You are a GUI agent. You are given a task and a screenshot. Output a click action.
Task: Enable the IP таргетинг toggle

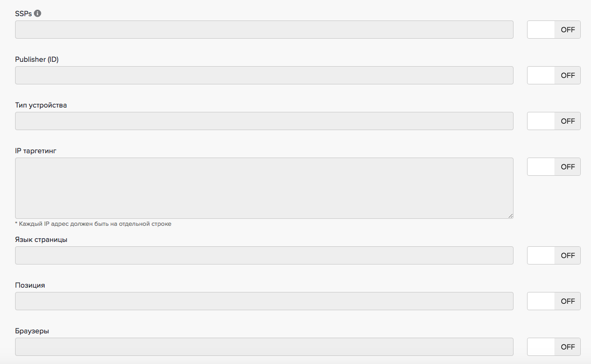coord(553,167)
